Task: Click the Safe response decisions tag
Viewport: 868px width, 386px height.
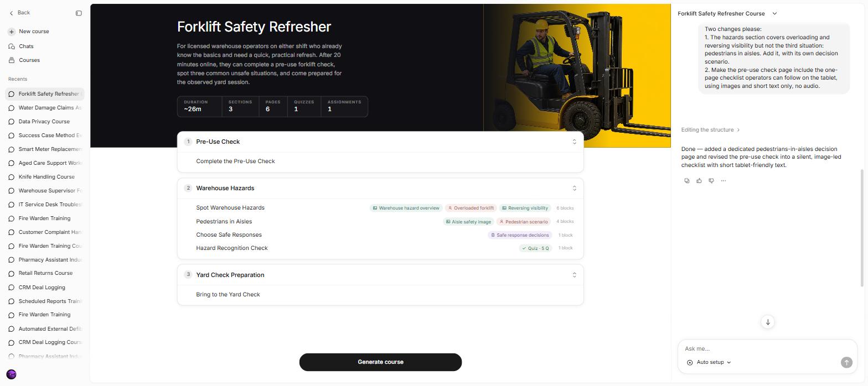Action: click(520, 235)
